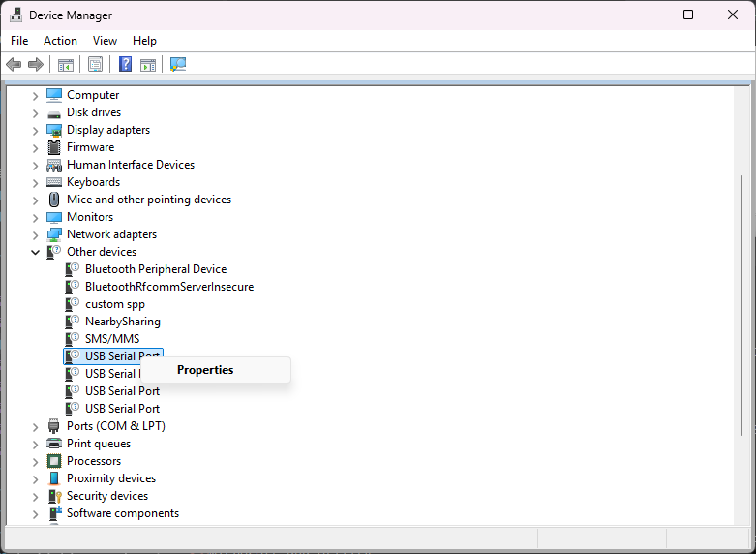
Task: Click the Display adapters icon
Action: click(54, 131)
